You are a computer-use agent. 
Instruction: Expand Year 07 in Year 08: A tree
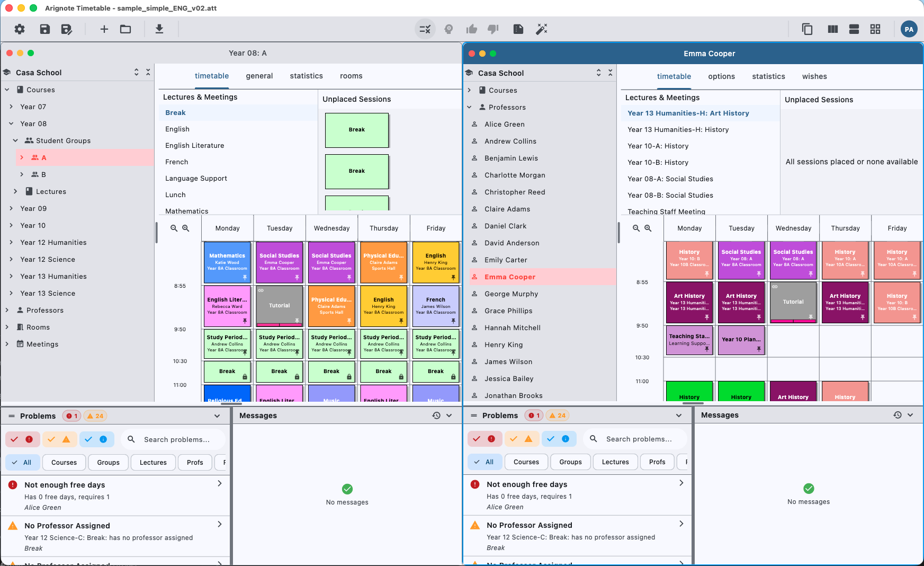pyautogui.click(x=11, y=107)
